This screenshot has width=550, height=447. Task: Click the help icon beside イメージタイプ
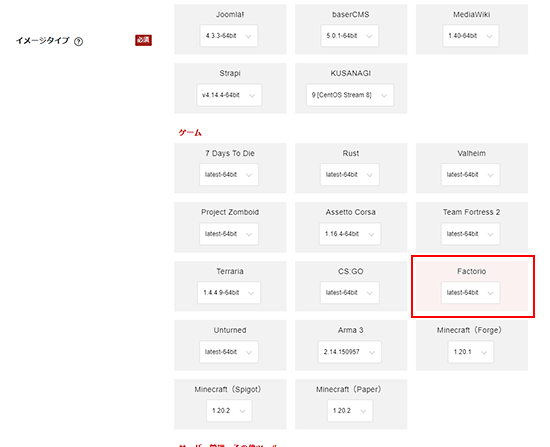coord(79,42)
